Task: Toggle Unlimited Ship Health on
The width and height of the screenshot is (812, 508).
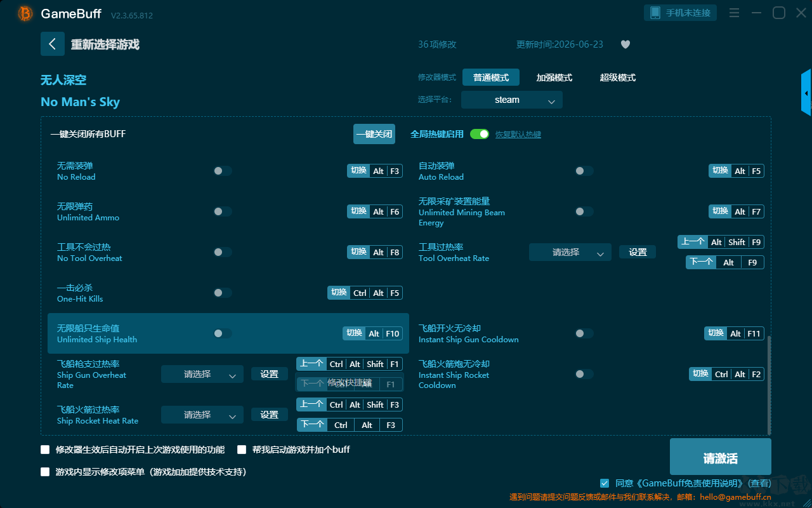Action: [x=223, y=333]
